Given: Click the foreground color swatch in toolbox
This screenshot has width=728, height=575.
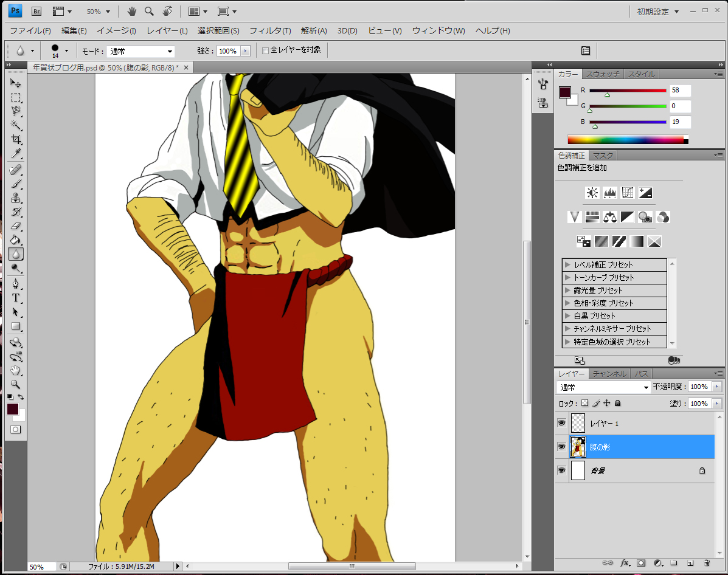Looking at the screenshot, I should [13, 409].
